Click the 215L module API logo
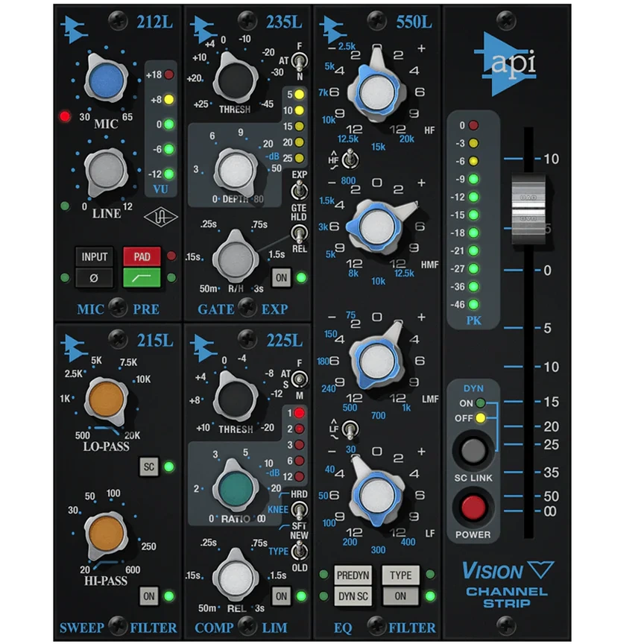The height and width of the screenshot is (644, 644). click(75, 348)
